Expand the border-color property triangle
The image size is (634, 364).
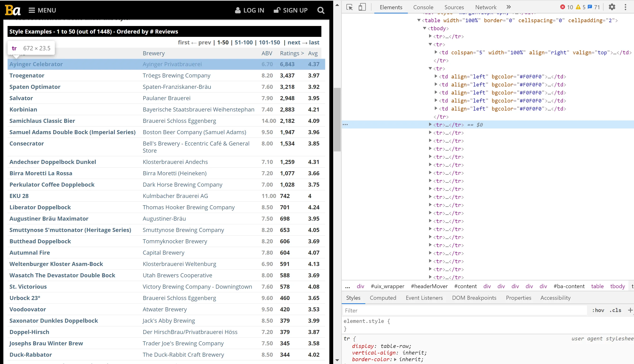tap(395, 360)
